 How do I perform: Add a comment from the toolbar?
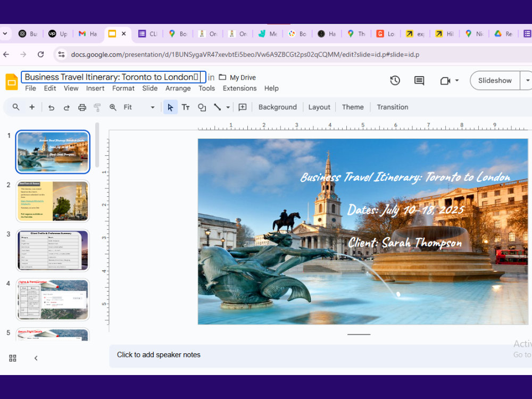coord(243,107)
